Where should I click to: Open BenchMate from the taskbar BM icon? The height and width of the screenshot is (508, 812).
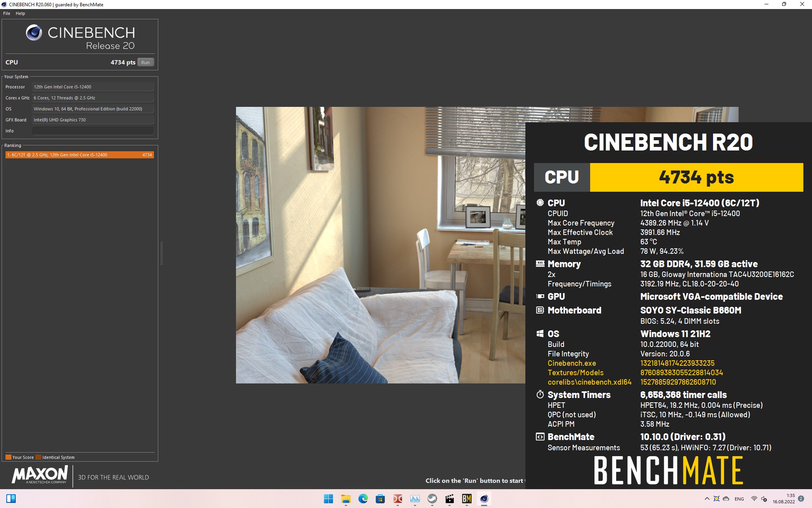tap(467, 499)
